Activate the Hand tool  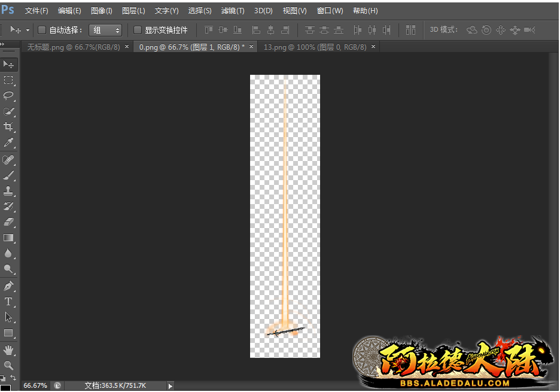(9, 350)
